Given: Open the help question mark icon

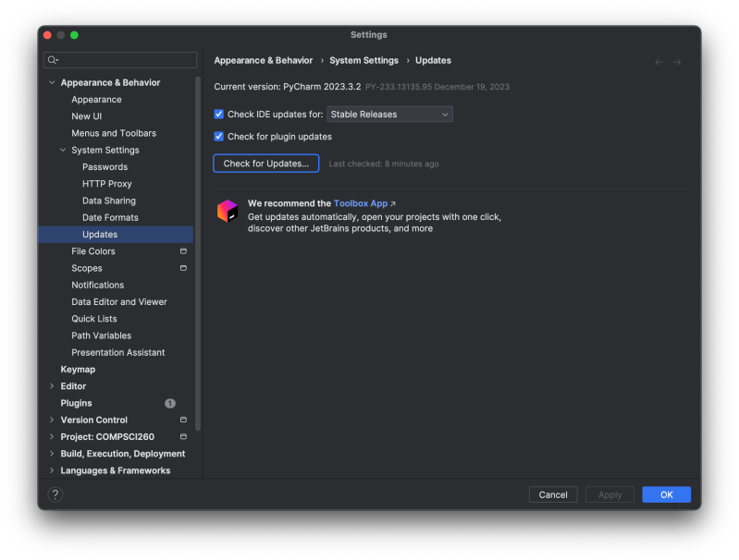Looking at the screenshot, I should 55,494.
